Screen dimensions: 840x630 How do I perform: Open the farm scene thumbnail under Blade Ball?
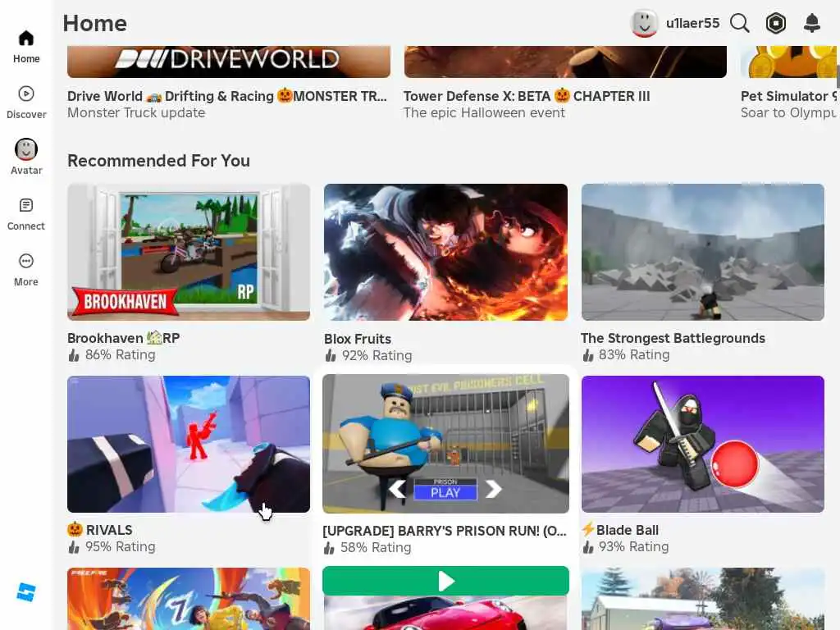tap(703, 599)
